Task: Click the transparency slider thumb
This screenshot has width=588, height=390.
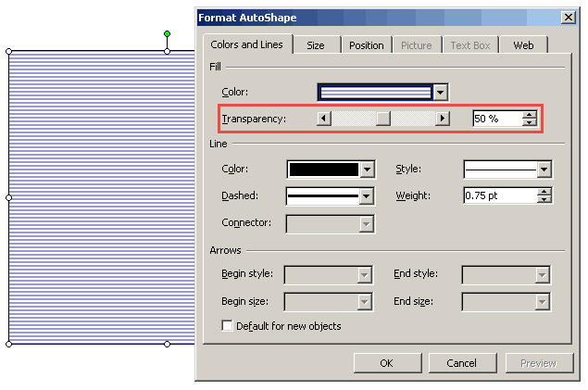Action: pos(383,119)
